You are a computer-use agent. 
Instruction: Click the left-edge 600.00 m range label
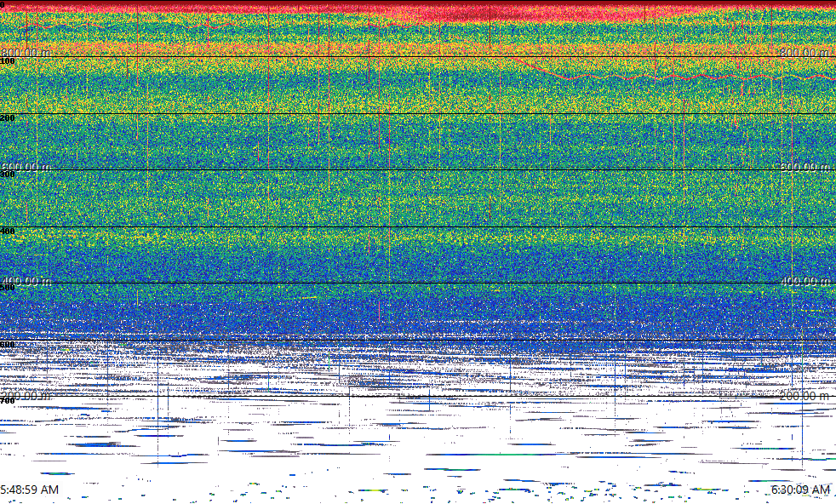pos(26,166)
